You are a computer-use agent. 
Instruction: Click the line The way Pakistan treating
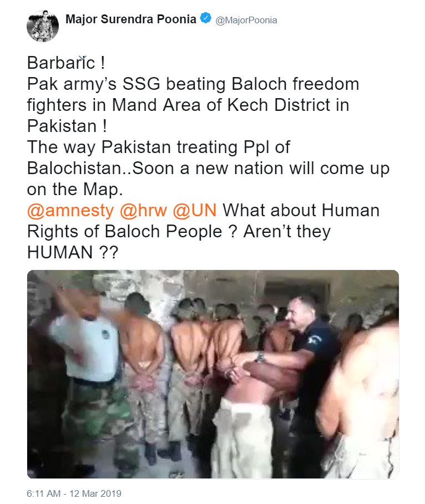[159, 147]
